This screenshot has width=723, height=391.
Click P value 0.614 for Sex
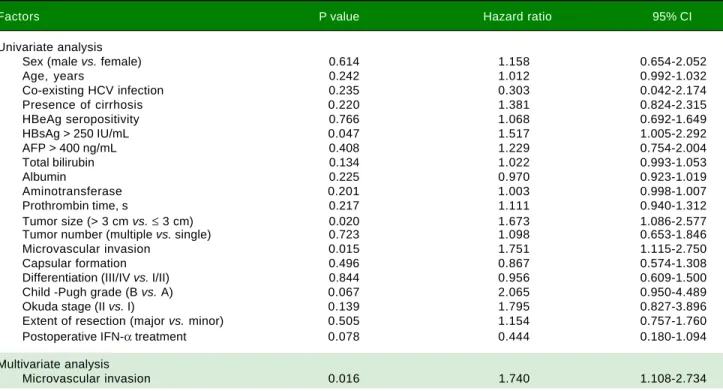click(344, 61)
